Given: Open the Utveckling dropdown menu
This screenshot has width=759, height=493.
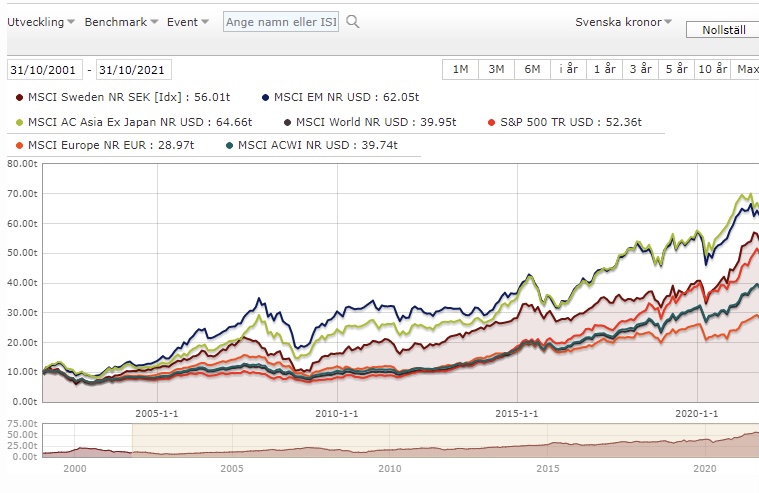Looking at the screenshot, I should point(41,22).
